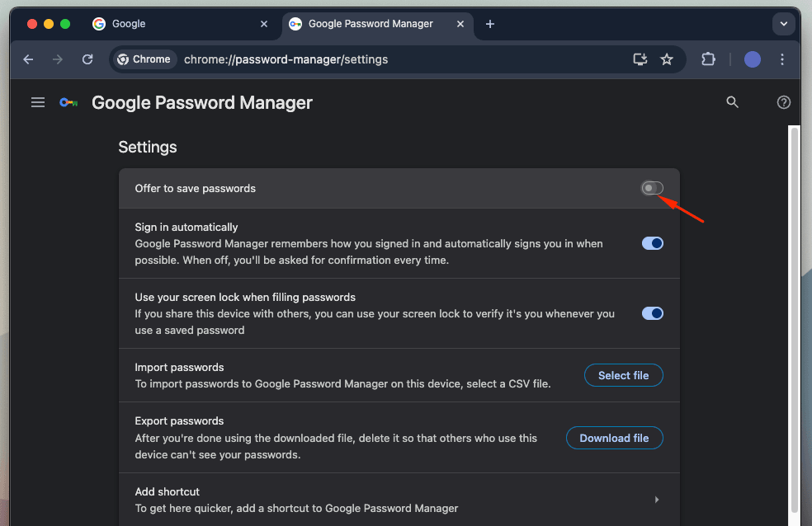Screen dimensions: 812x526
Task: Click the install app icon in address bar
Action: tap(640, 59)
